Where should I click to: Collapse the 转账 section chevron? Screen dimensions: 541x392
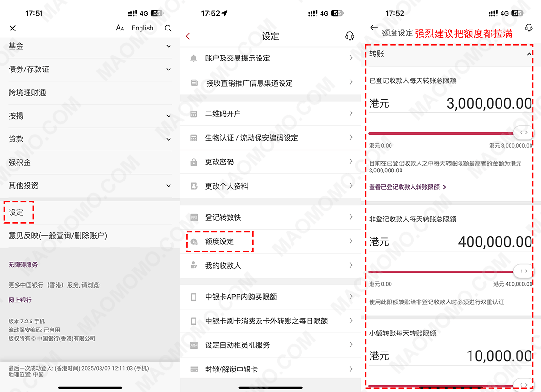[x=529, y=55]
